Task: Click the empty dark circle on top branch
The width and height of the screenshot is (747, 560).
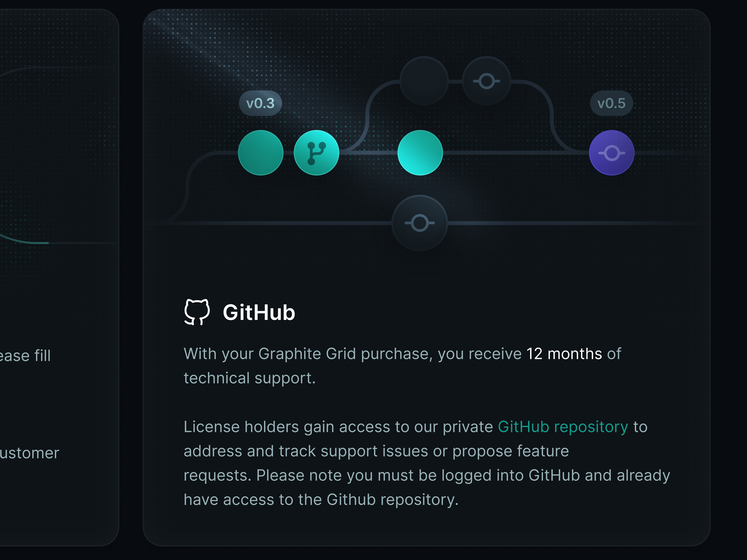Action: pyautogui.click(x=424, y=81)
